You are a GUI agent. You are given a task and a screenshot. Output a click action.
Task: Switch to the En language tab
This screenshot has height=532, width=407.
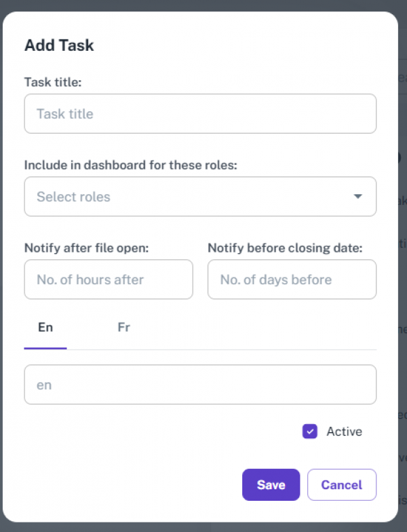click(x=45, y=327)
